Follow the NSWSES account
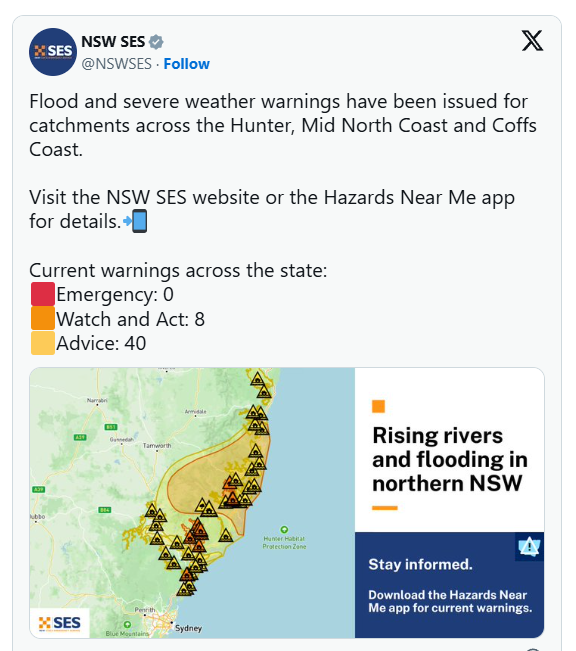Viewport: 576px width, 651px height. point(186,64)
